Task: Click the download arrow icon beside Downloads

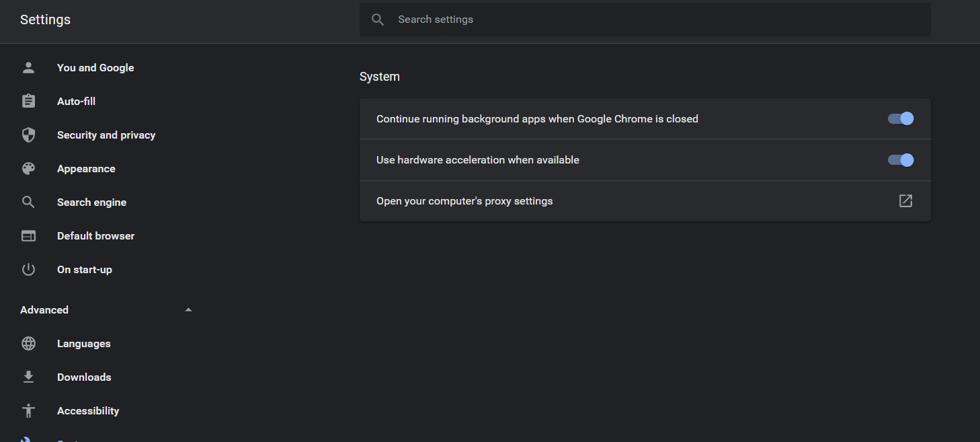Action: coord(28,377)
